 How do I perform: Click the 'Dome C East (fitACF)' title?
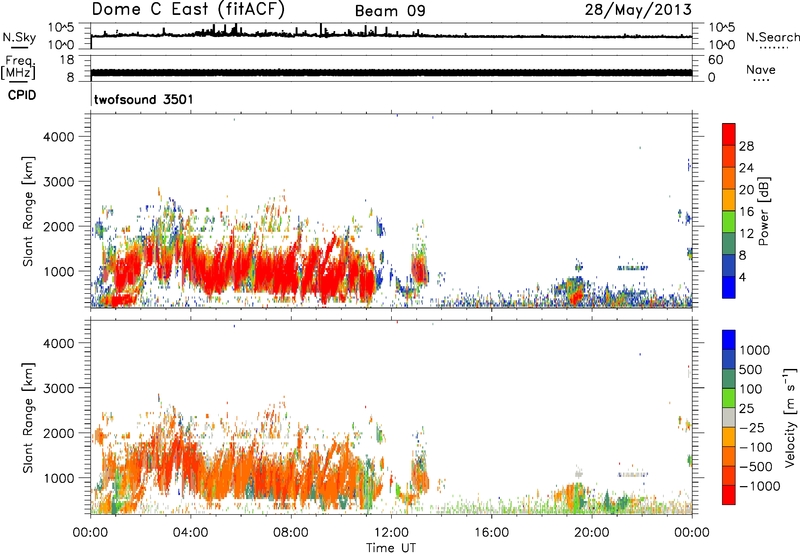[188, 9]
